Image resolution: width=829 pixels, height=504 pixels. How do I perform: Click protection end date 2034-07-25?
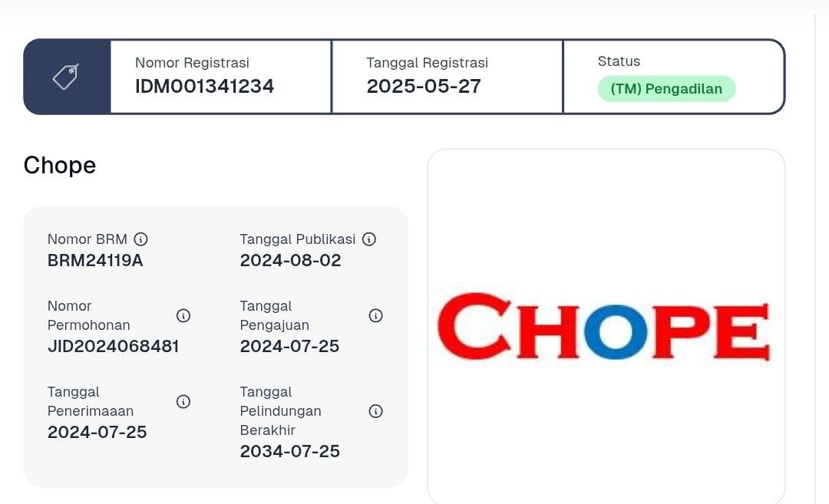pos(289,452)
